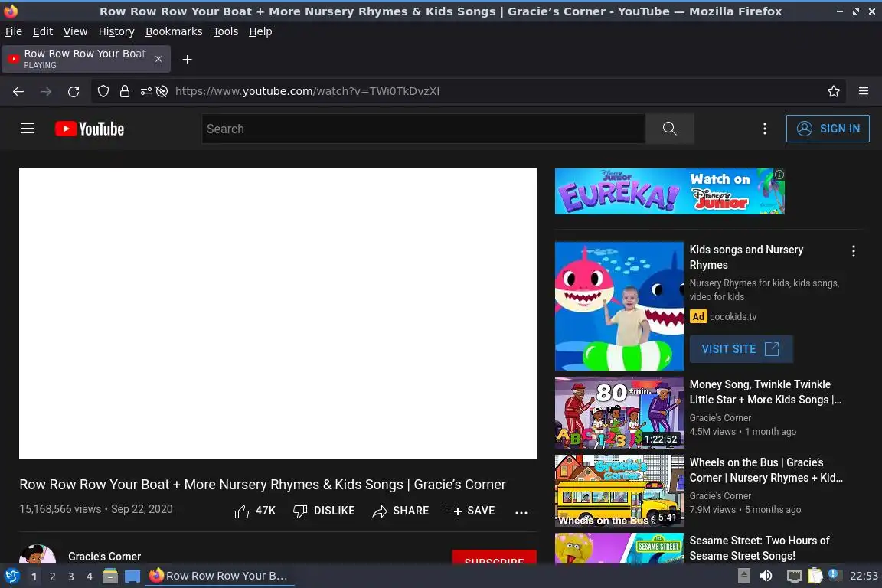The height and width of the screenshot is (588, 882).
Task: Bookmark this page with the star
Action: 834,91
